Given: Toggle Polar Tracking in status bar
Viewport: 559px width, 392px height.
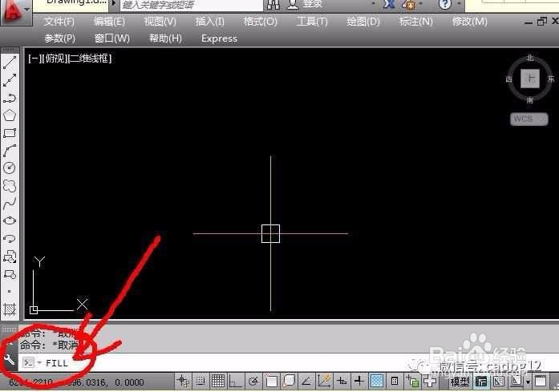Looking at the screenshot, I should click(x=253, y=382).
